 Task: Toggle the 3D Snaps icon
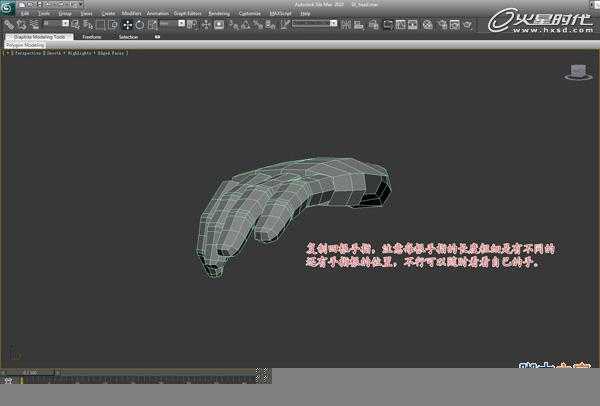tap(233, 25)
